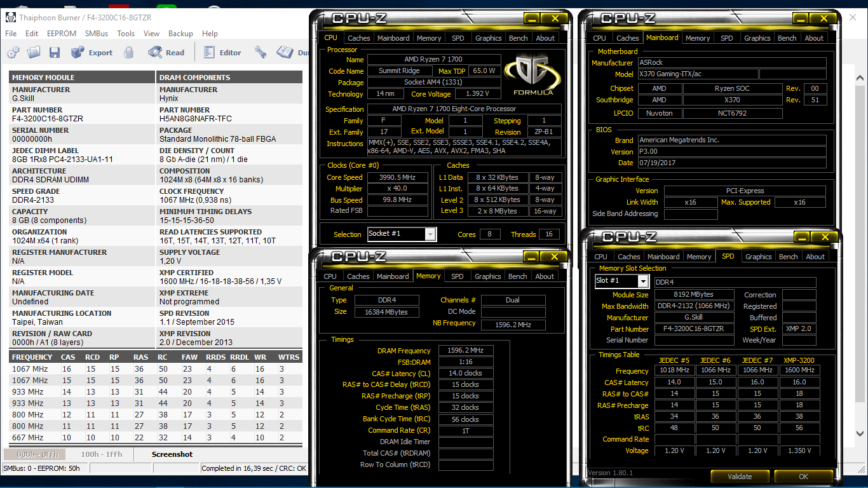Click the wrench tool icon in toolbar
Image resolution: width=868 pixels, height=488 pixels.
260,53
